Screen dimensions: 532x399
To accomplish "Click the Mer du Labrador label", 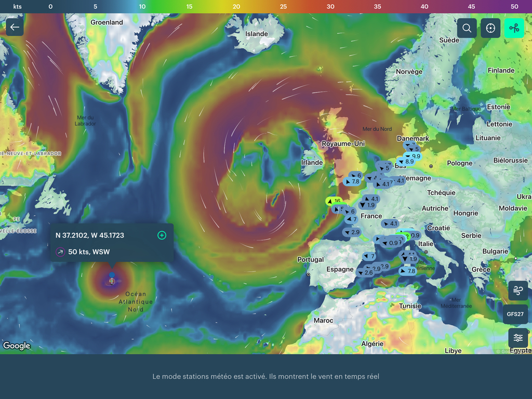I will click(85, 121).
